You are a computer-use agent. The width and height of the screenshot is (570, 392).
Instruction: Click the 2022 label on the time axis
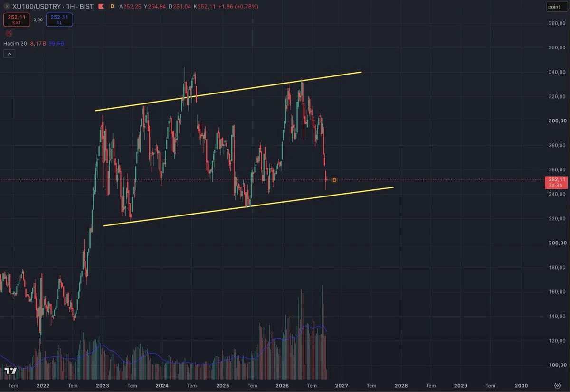(43, 386)
